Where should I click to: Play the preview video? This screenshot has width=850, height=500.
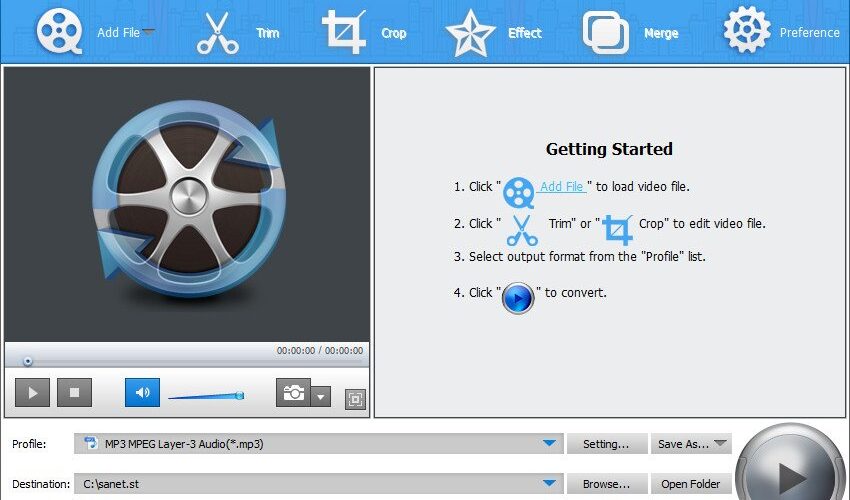tap(33, 392)
